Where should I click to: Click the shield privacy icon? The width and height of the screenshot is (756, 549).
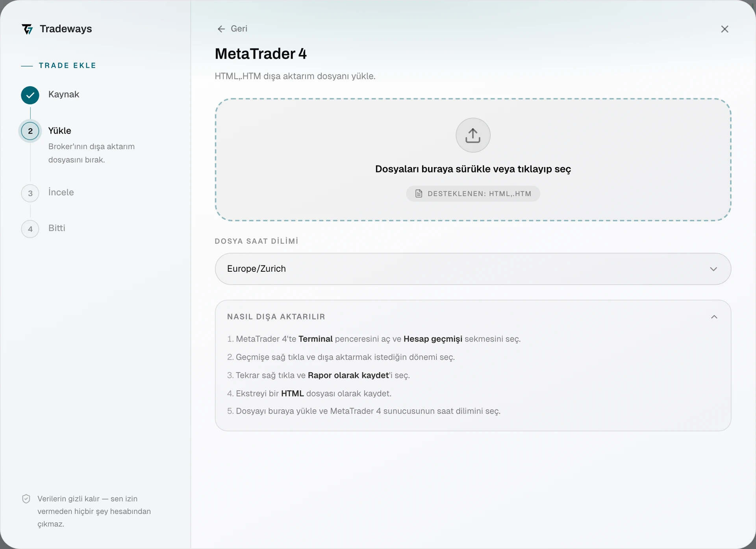click(x=26, y=499)
